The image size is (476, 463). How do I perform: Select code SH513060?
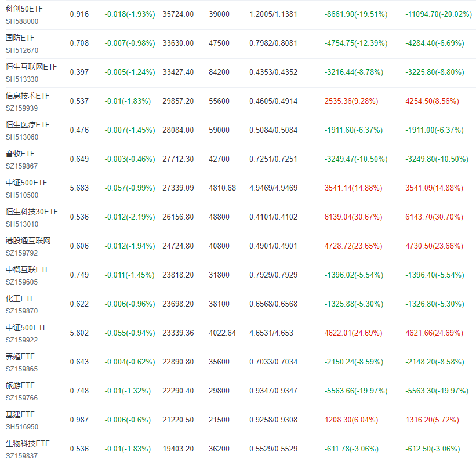[x=22, y=137]
